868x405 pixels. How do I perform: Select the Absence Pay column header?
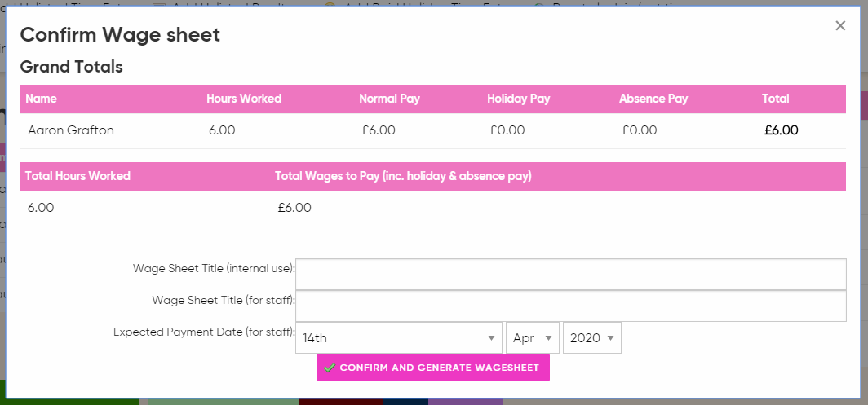[x=653, y=99]
